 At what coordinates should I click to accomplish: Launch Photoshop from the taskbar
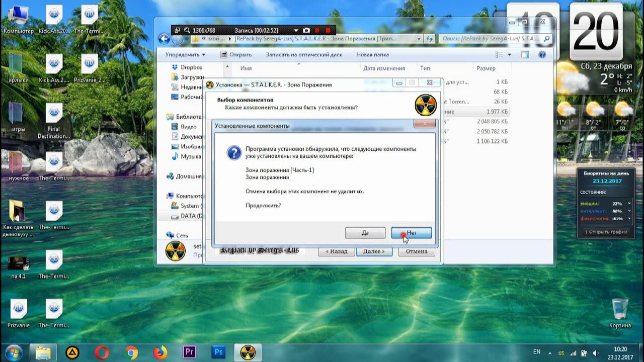coord(219,352)
